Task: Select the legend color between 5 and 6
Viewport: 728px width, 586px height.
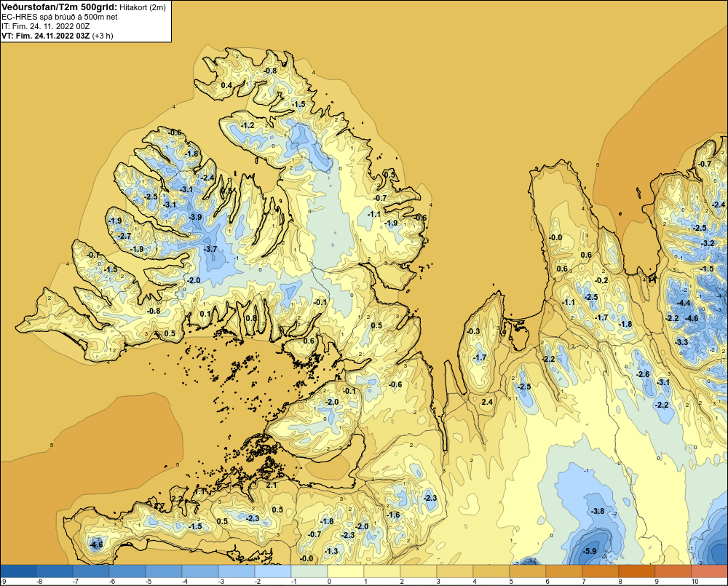Action: pos(527,571)
